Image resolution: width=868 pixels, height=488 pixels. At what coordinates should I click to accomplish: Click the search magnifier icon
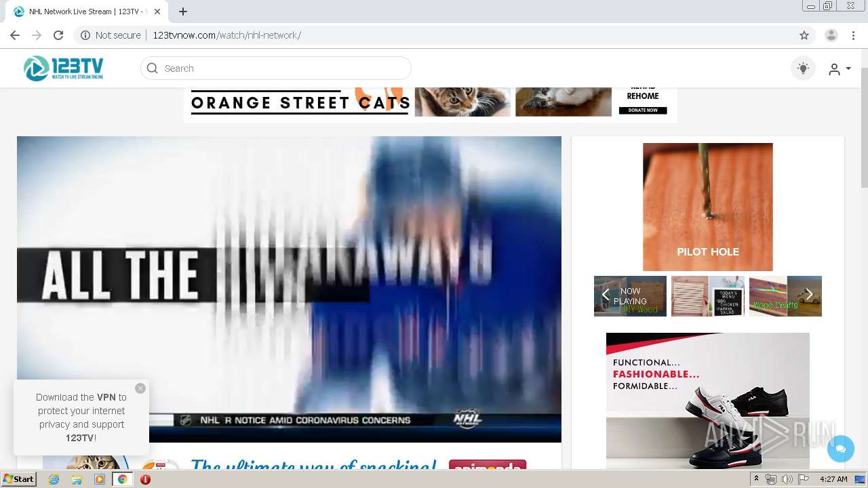(153, 68)
